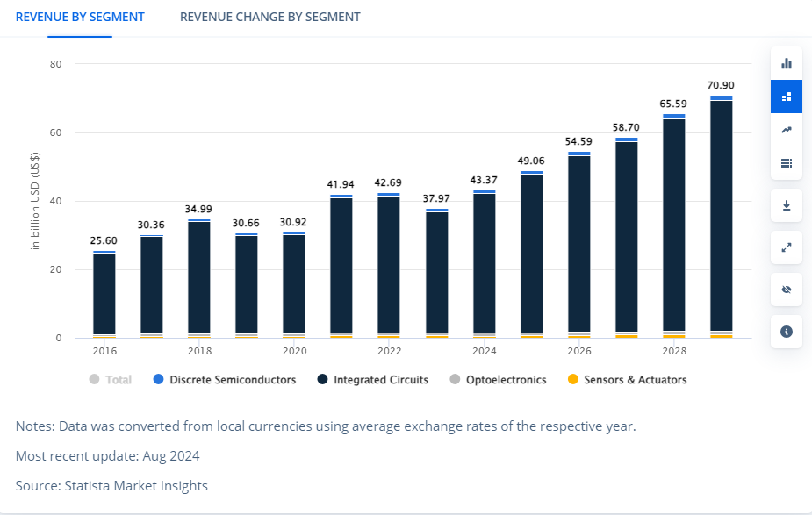The width and height of the screenshot is (812, 515).
Task: Open Revenue Change by Segment tab
Action: point(269,17)
